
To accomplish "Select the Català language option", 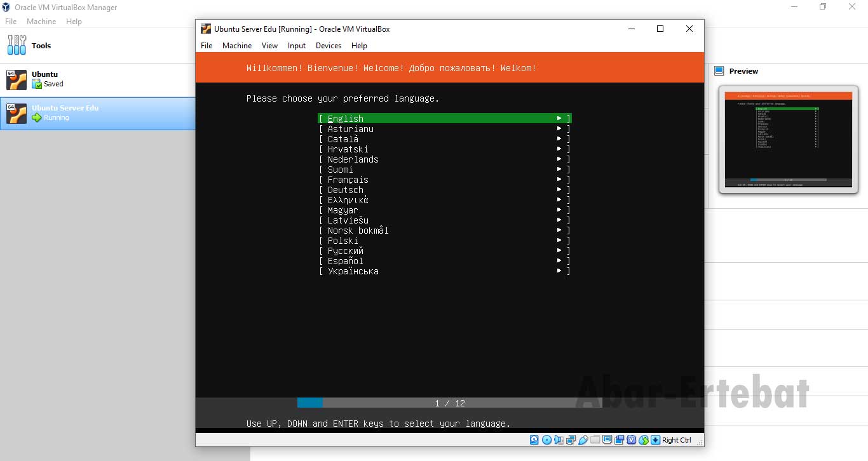I will 445,139.
